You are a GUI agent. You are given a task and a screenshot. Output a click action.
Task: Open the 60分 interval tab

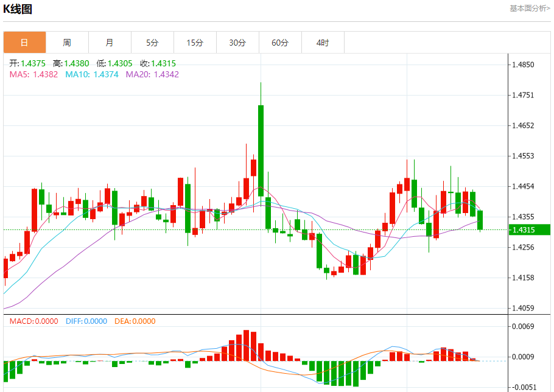[280, 43]
